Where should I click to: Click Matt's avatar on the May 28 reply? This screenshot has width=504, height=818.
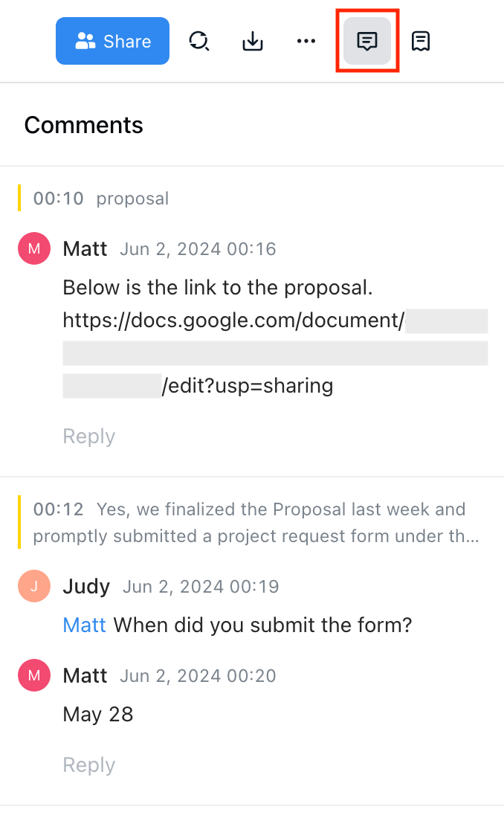(x=34, y=676)
